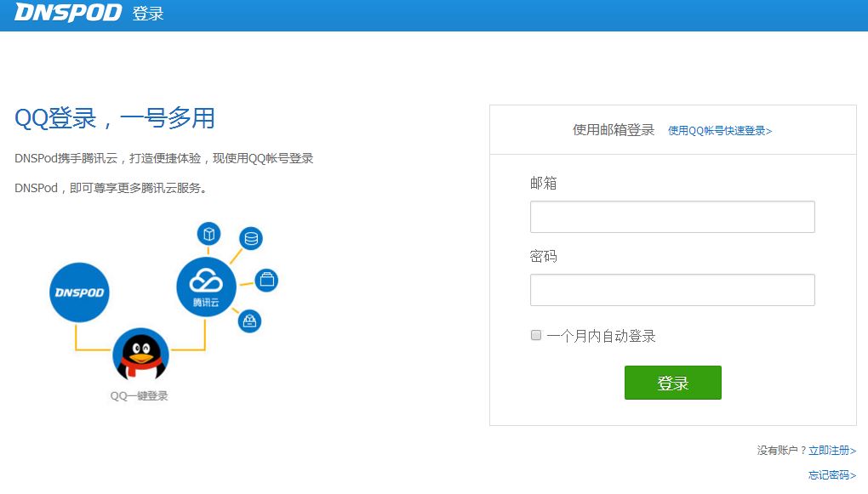Image resolution: width=868 pixels, height=494 pixels.
Task: Click the database stack icon
Action: point(251,238)
